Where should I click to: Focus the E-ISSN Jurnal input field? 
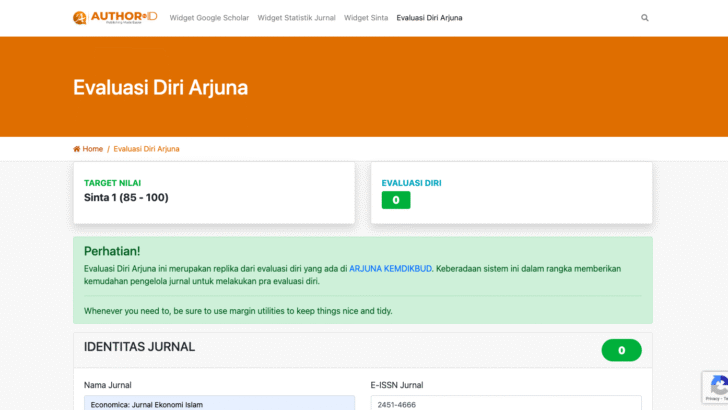(506, 403)
